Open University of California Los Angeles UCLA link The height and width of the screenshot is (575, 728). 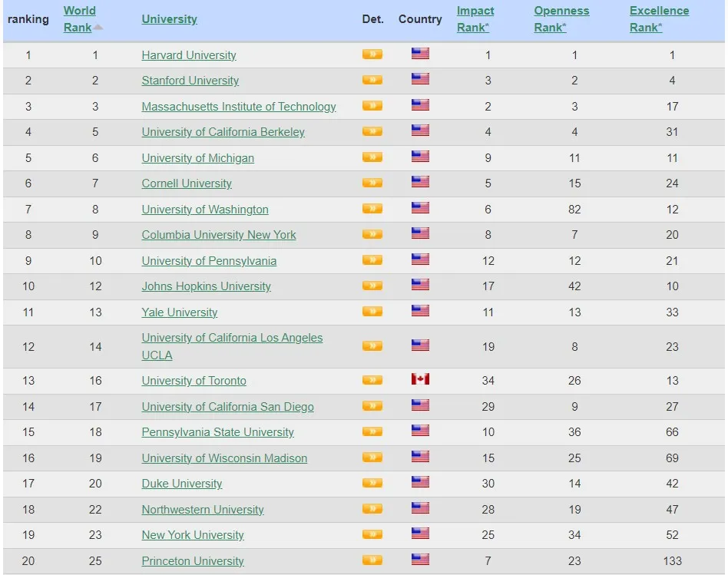pyautogui.click(x=232, y=347)
